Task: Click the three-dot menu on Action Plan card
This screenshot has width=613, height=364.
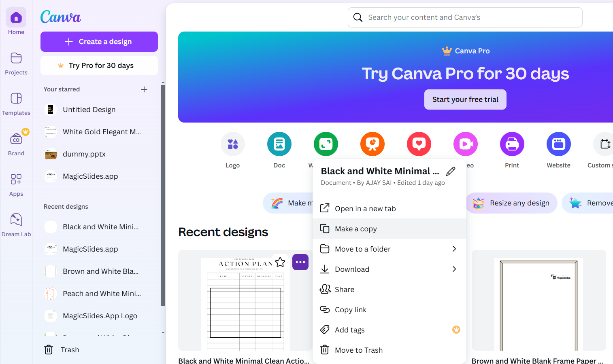Action: point(300,262)
